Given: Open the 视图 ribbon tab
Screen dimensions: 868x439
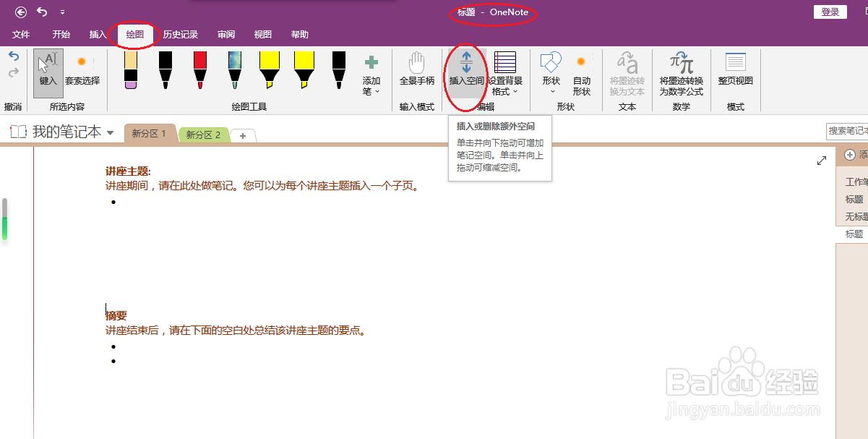Looking at the screenshot, I should pos(263,35).
